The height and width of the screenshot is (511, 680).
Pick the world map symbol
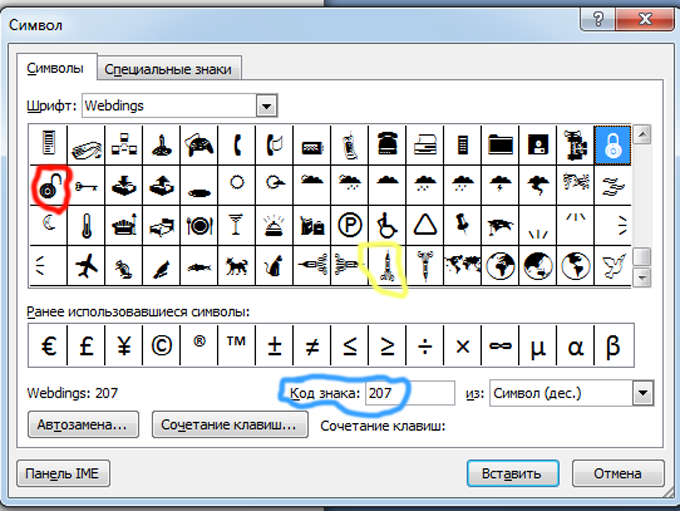(462, 265)
